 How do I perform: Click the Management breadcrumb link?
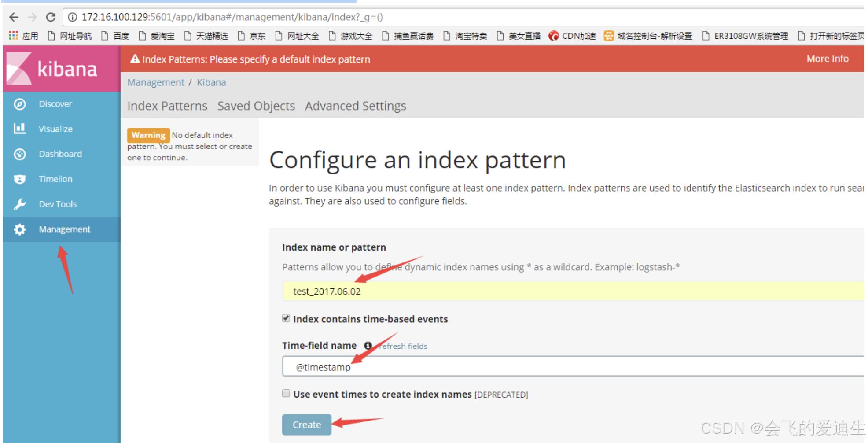156,82
